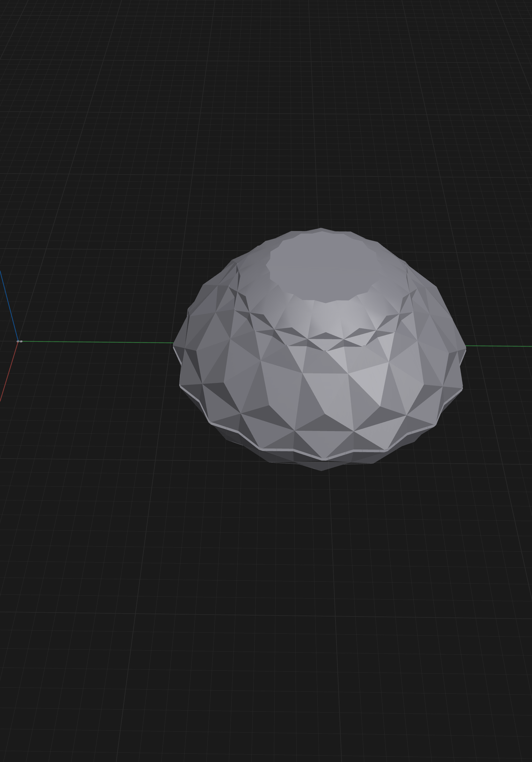Click the green axis line left of model
The width and height of the screenshot is (532, 762).
coord(96,342)
